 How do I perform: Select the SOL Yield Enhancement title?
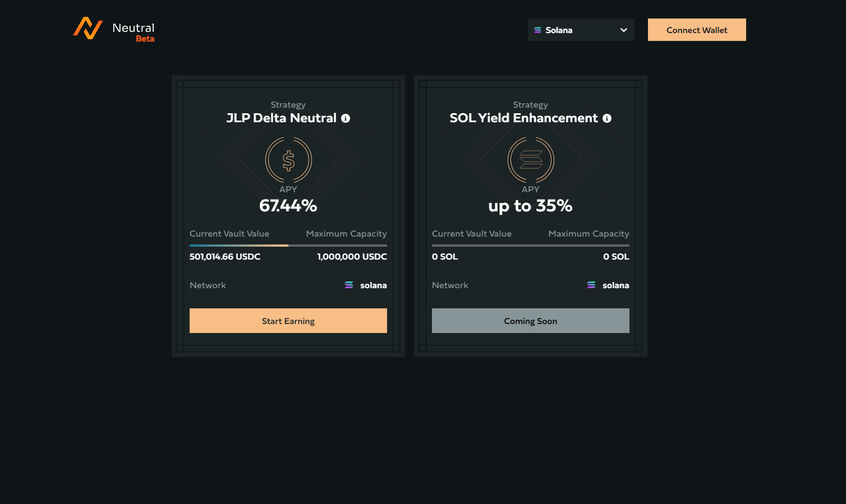(523, 118)
